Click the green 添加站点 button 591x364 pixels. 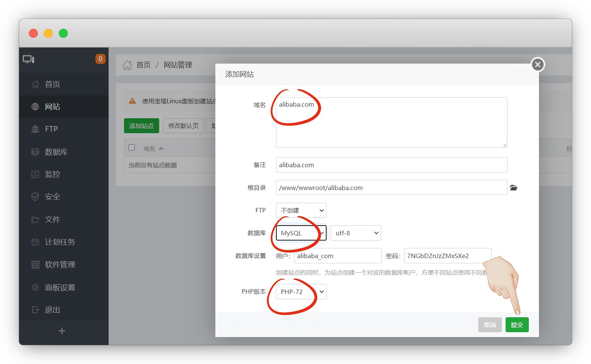(141, 126)
